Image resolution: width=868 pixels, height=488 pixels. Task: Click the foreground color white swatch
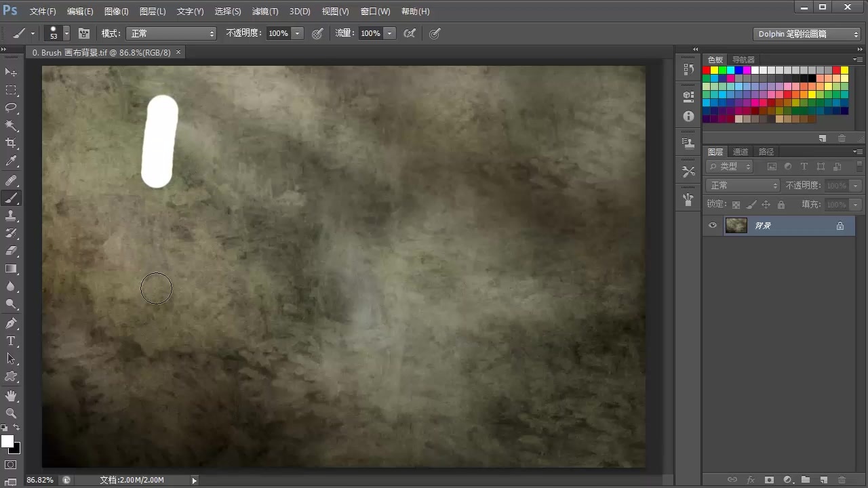pos(7,441)
